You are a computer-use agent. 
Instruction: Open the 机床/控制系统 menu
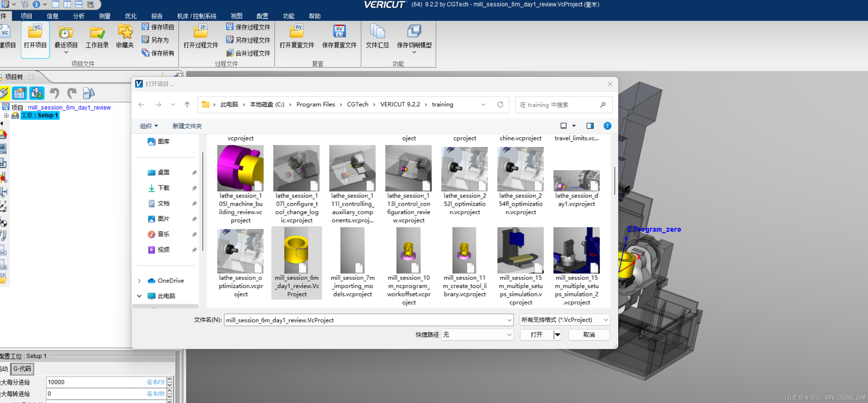pyautogui.click(x=197, y=16)
